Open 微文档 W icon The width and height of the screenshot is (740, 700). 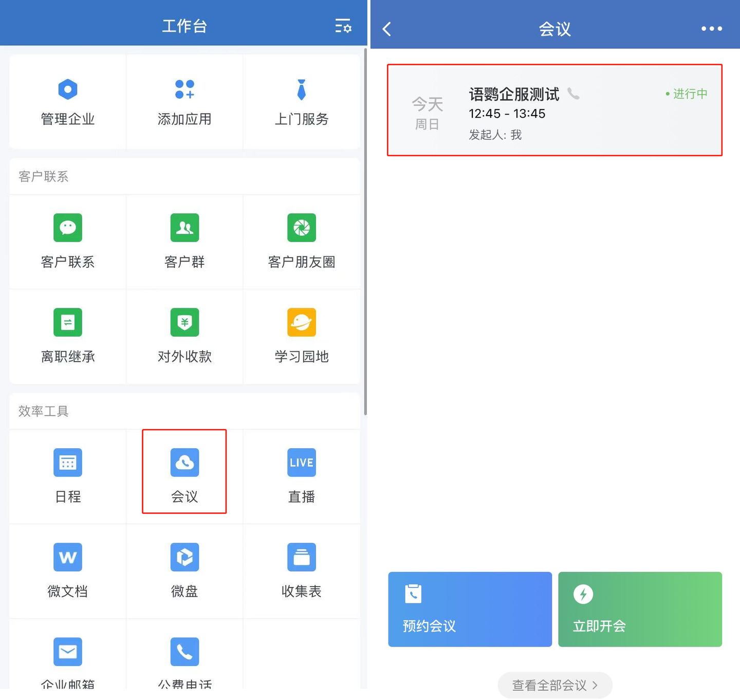tap(67, 557)
